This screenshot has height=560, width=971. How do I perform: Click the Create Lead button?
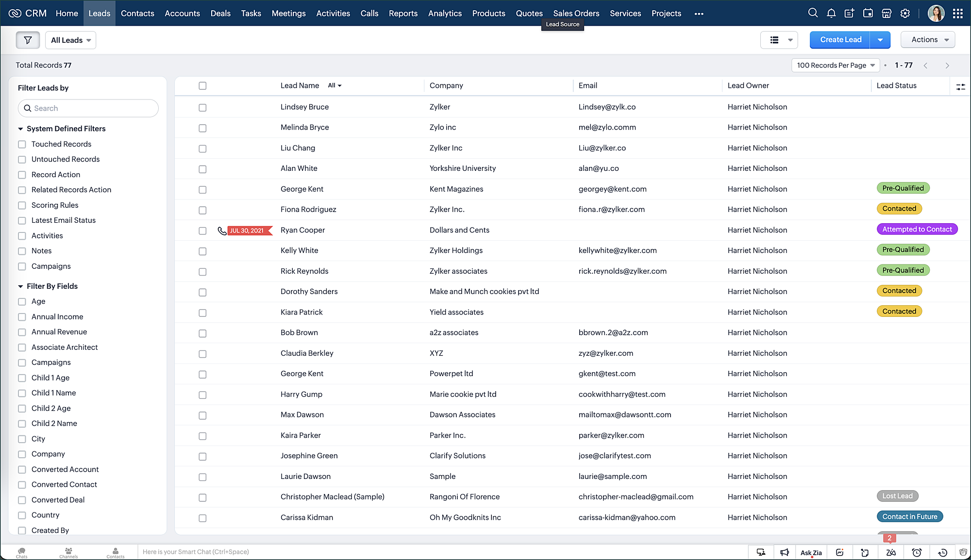point(840,40)
